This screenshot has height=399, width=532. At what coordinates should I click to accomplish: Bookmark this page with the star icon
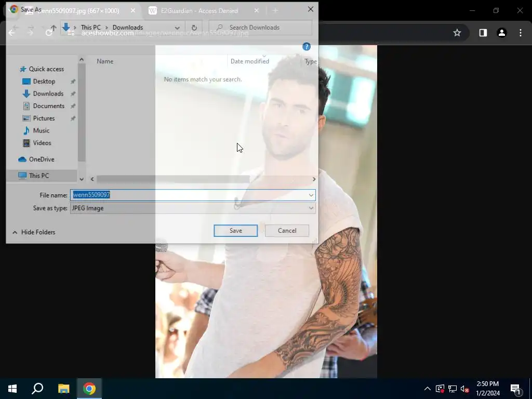pyautogui.click(x=457, y=33)
